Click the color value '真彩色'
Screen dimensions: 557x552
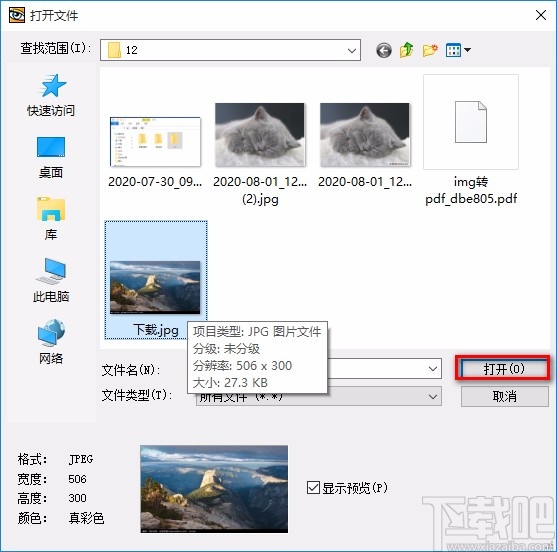click(x=86, y=518)
